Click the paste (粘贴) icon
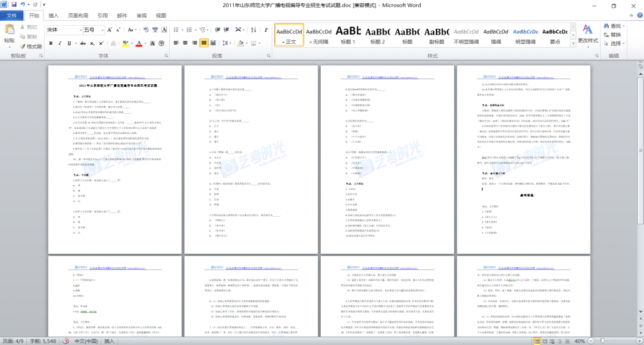The image size is (644, 345). (x=9, y=33)
